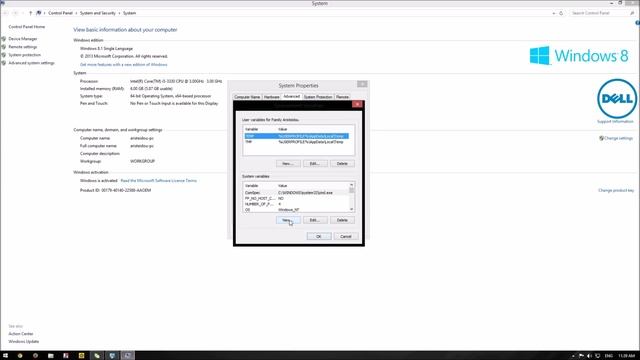The image size is (640, 360).
Task: Open Windows Start button on taskbar
Action: click(5, 356)
